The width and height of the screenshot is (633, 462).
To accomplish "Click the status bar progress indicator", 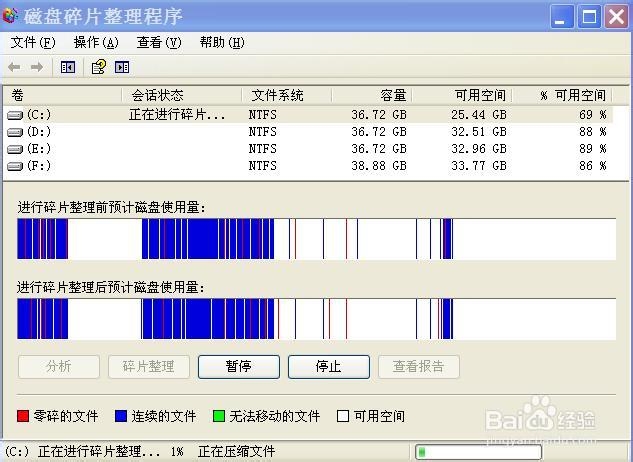I will click(478, 452).
